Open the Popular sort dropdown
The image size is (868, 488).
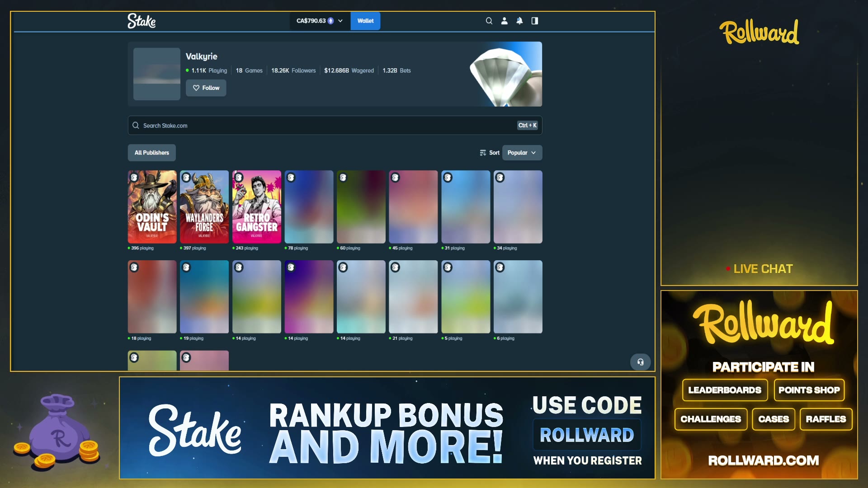coord(522,153)
